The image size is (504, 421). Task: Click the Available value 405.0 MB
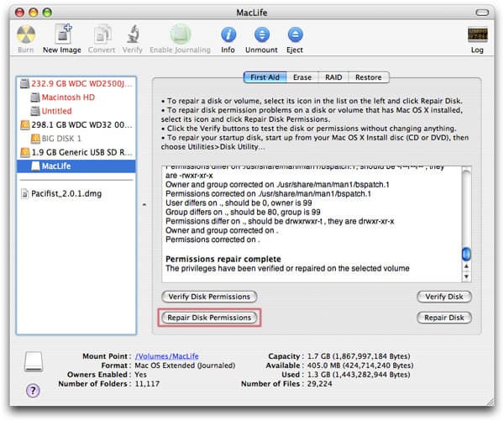[x=360, y=366]
